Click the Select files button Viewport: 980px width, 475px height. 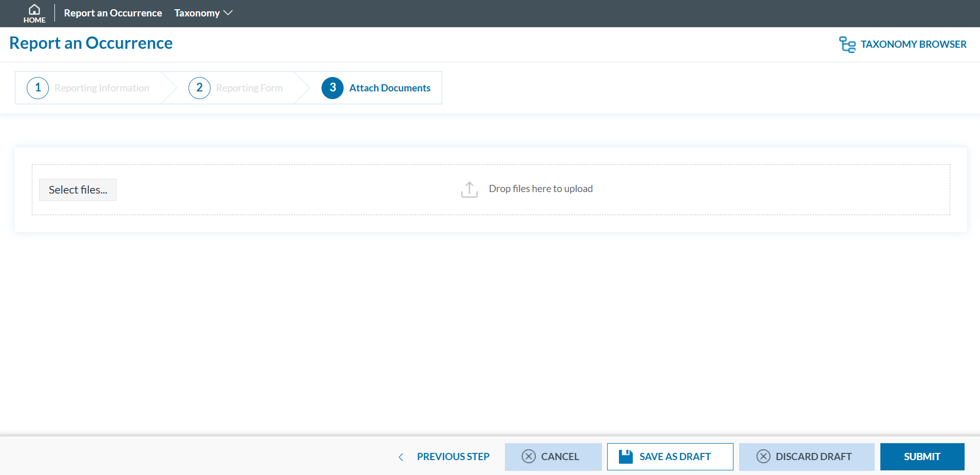pos(78,190)
